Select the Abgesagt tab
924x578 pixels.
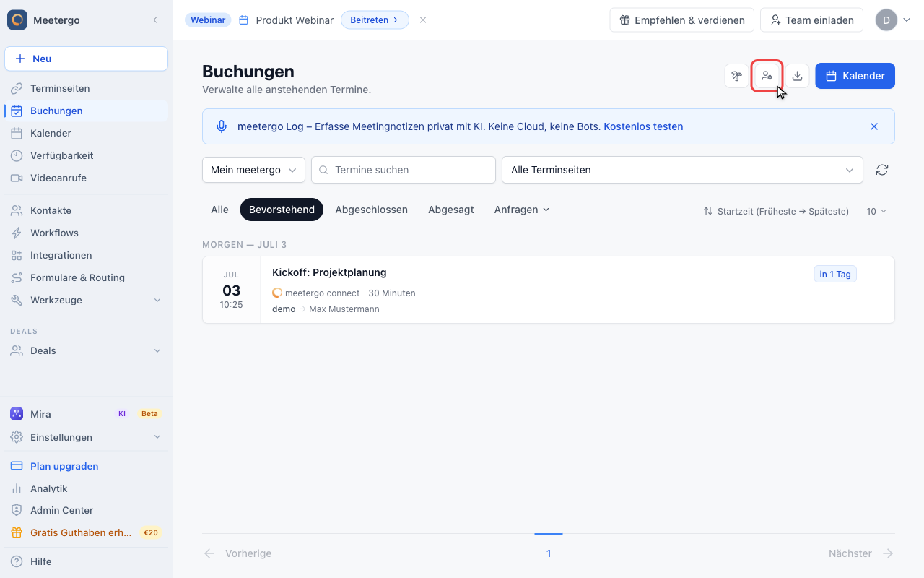(450, 210)
